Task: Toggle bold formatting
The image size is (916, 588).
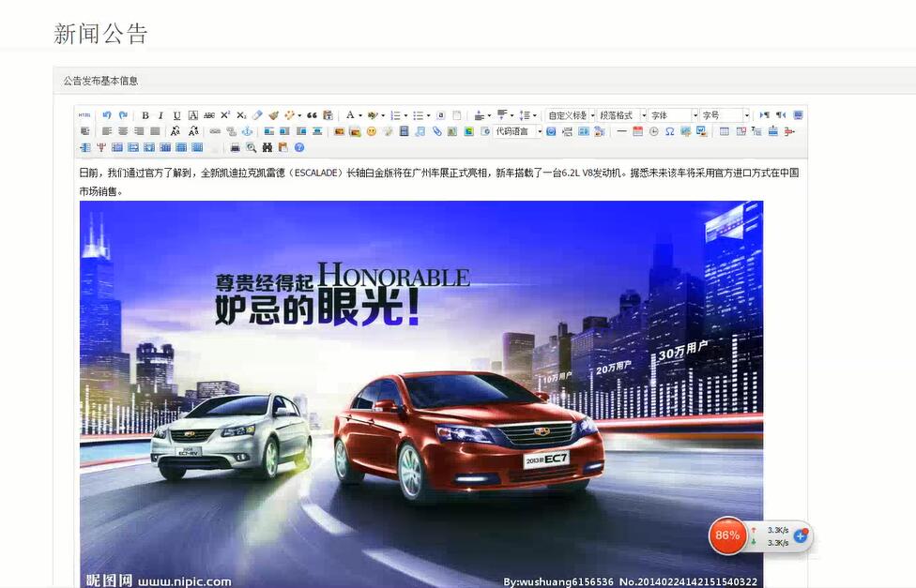Action: click(x=145, y=114)
